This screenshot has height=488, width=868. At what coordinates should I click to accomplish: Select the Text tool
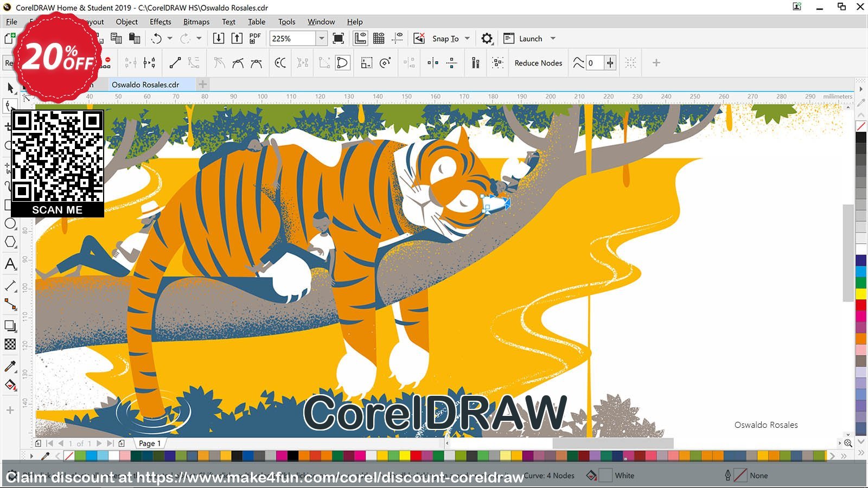click(x=10, y=264)
